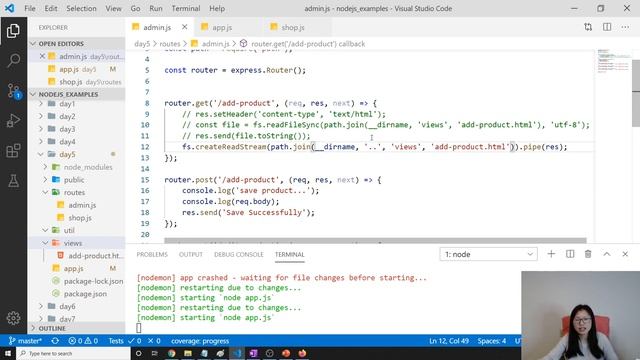Open the Explorer view in activity bar
This screenshot has height=360, width=640.
(13, 31)
